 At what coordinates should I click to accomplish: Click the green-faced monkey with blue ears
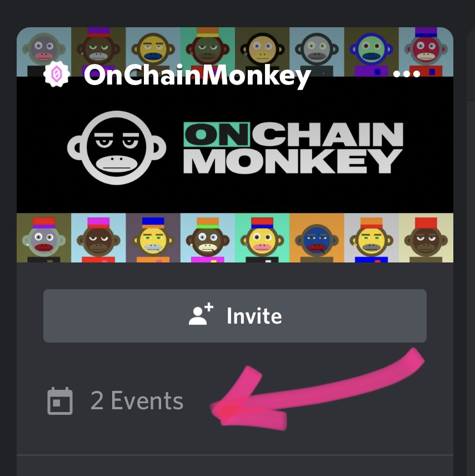pyautogui.click(x=371, y=52)
